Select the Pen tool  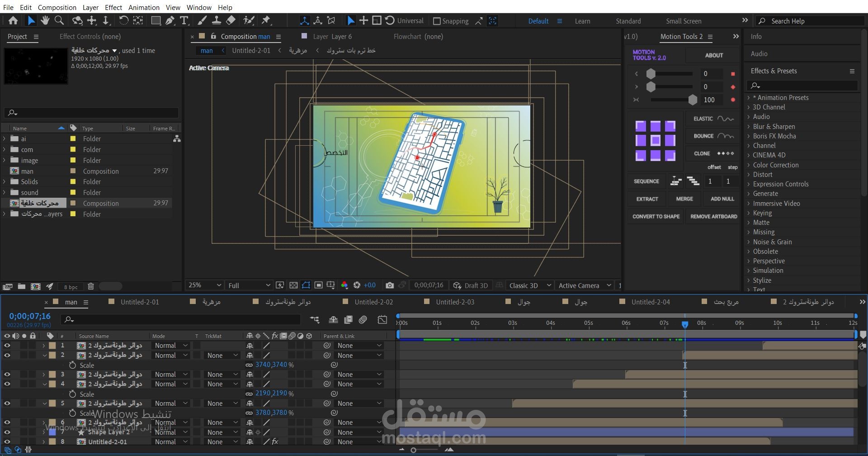click(170, 20)
